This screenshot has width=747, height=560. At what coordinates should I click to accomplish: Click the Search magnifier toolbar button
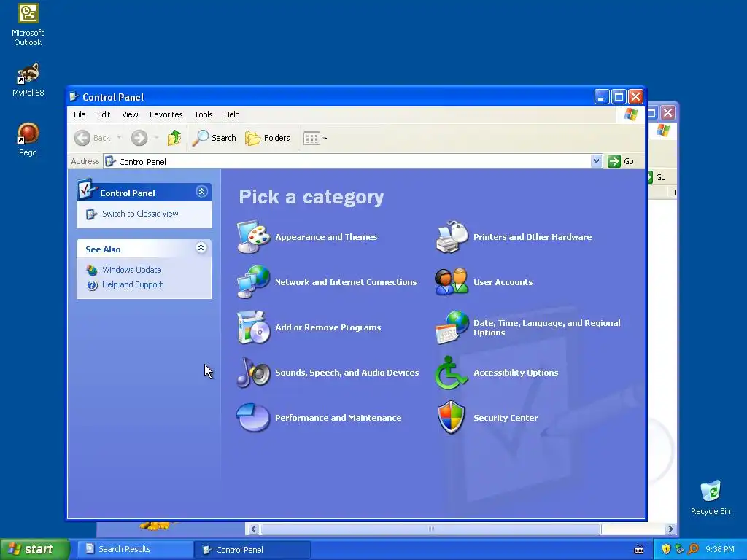[x=214, y=138]
